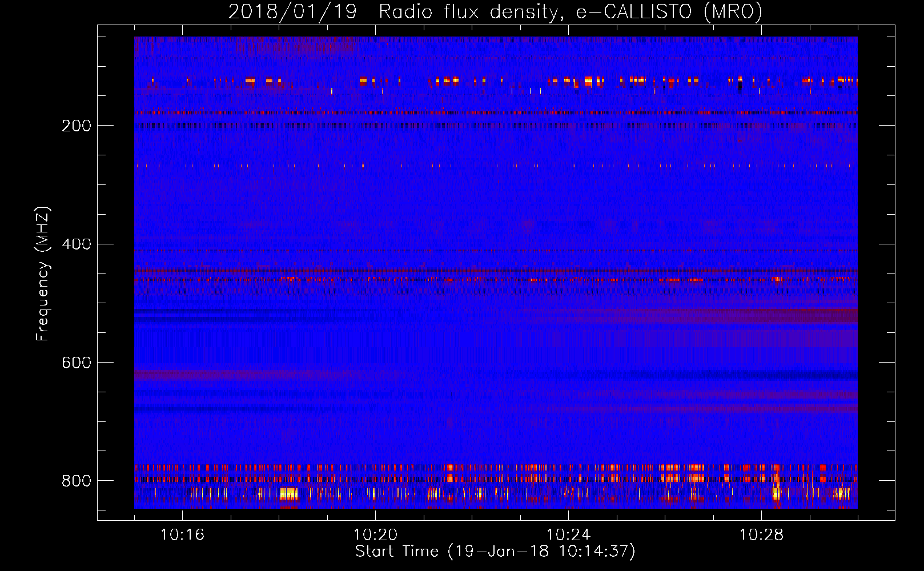924x571 pixels.
Task: Click the 'Start Time (19-Jan-18 10:14:37)' label
Action: click(495, 552)
